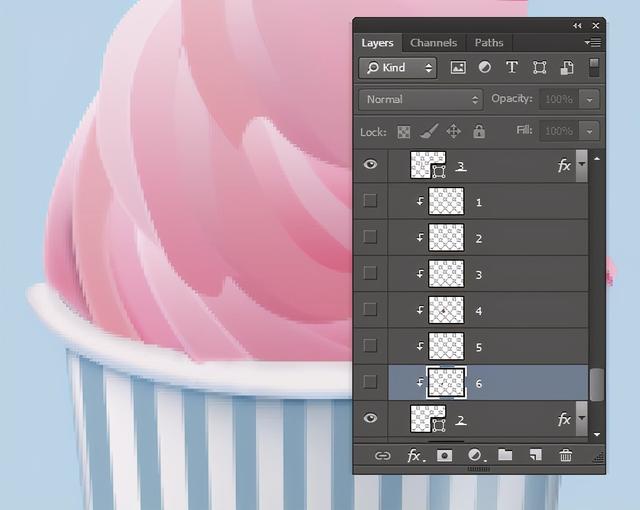Filter for type layers
640x510 pixels.
click(512, 67)
